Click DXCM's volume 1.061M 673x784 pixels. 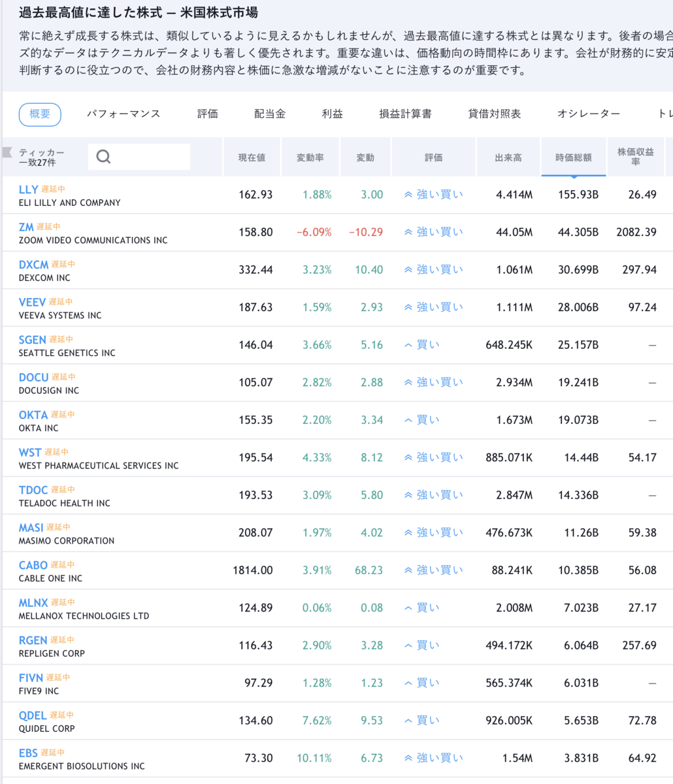514,270
